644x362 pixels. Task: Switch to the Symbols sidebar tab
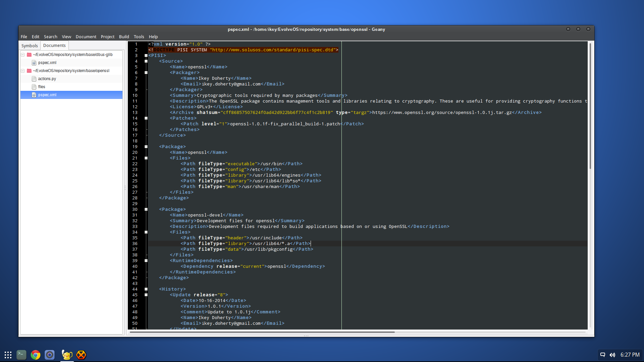[x=30, y=46]
